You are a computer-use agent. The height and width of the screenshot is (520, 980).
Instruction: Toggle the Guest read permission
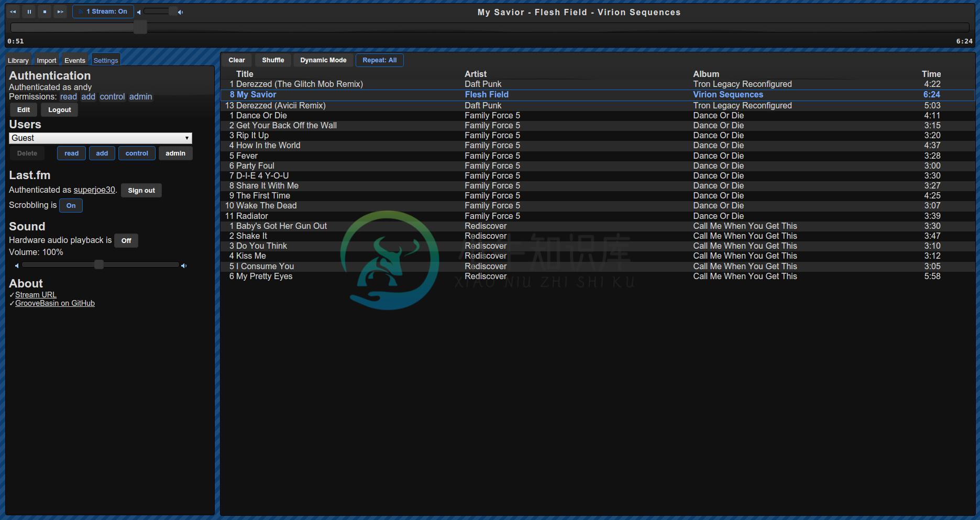click(x=71, y=153)
